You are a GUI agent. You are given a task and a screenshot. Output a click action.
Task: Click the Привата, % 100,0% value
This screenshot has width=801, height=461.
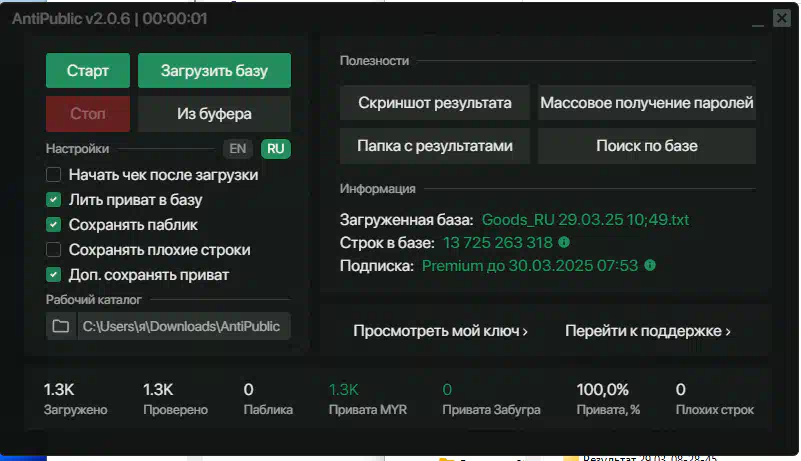pos(603,390)
